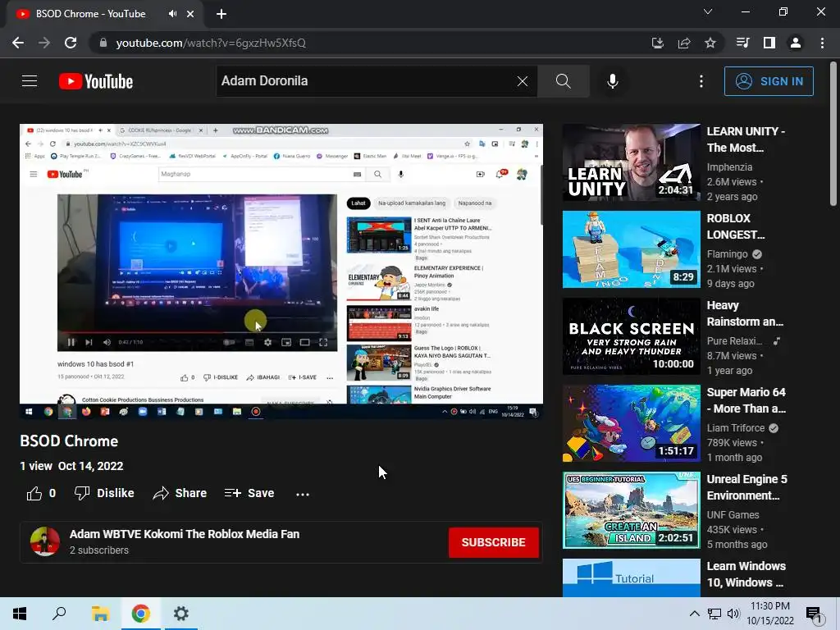Open network icon in tray
Image resolution: width=840 pixels, height=630 pixels.
point(714,614)
